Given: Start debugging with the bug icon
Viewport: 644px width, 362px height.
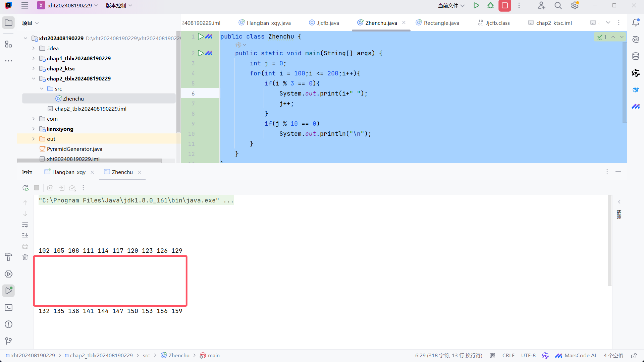Looking at the screenshot, I should coord(491,5).
